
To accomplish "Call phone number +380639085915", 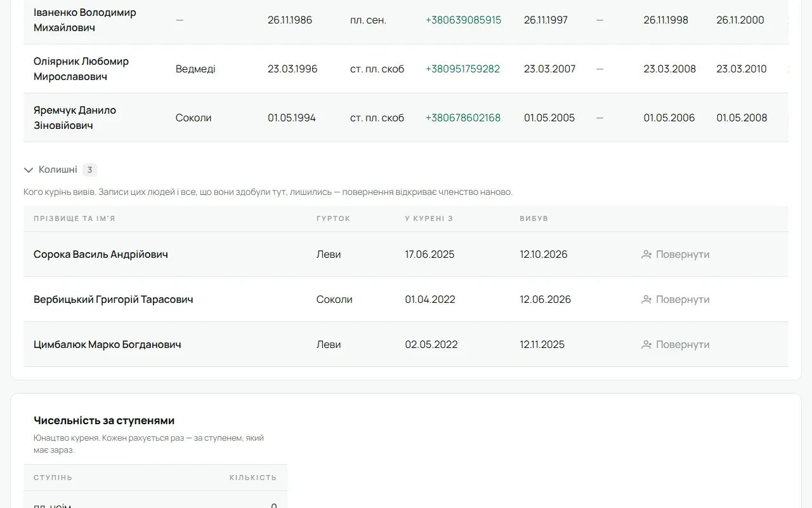I will pos(463,20).
